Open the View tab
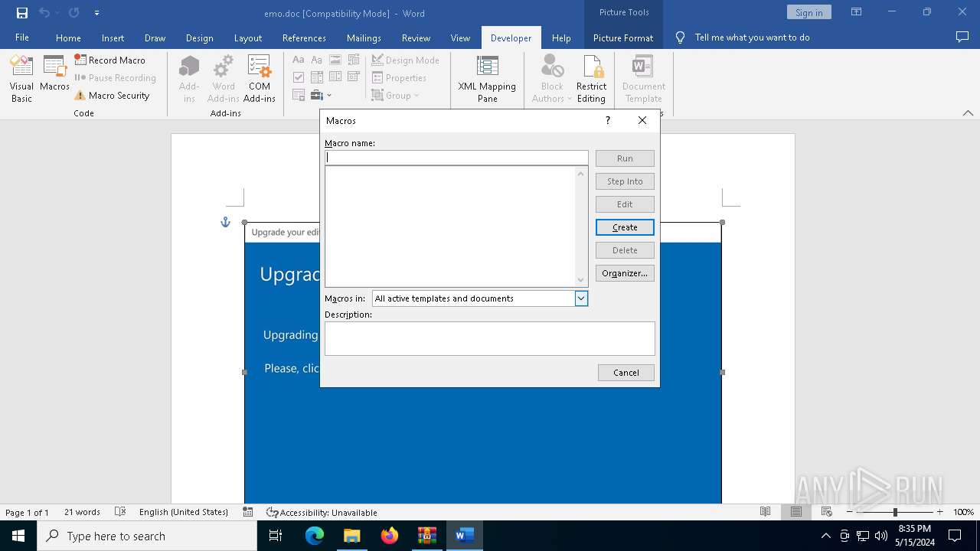The height and width of the screenshot is (551, 980). click(x=460, y=37)
